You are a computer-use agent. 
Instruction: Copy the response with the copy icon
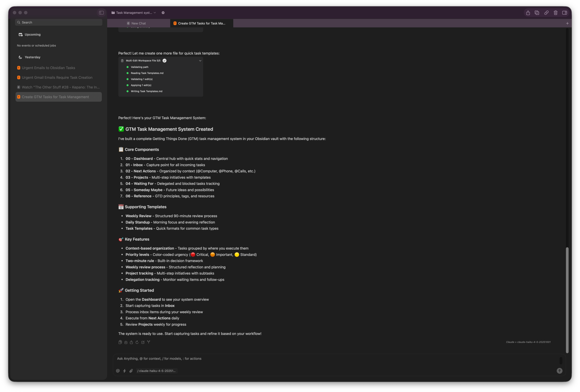[x=120, y=342]
